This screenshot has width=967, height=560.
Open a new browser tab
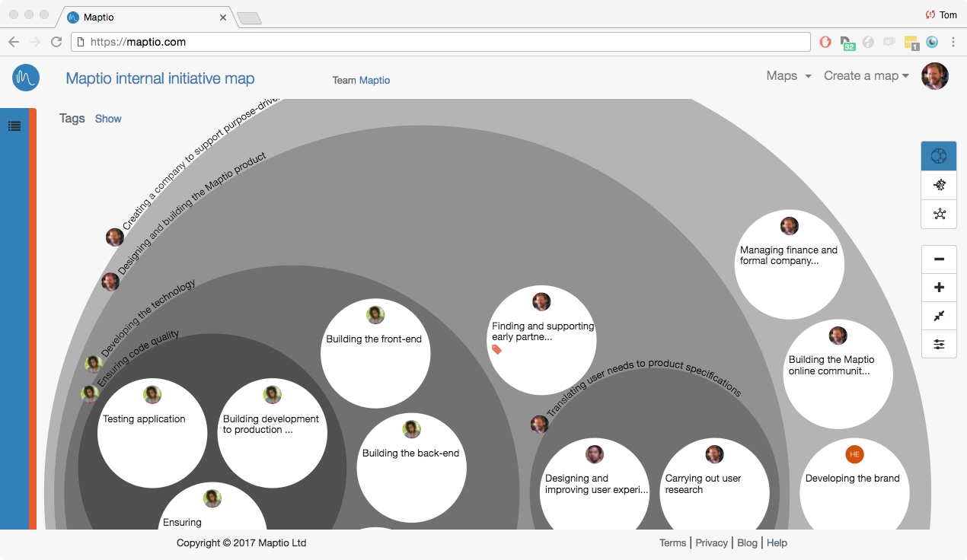249,18
